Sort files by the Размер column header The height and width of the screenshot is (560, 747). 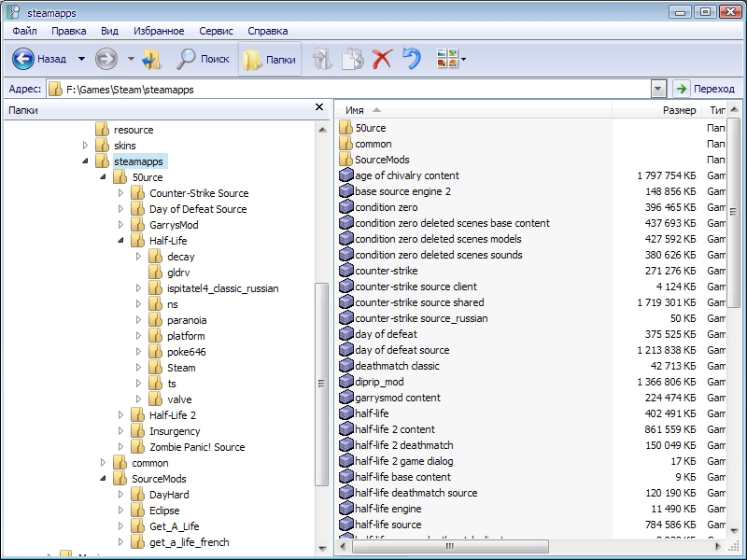678,110
